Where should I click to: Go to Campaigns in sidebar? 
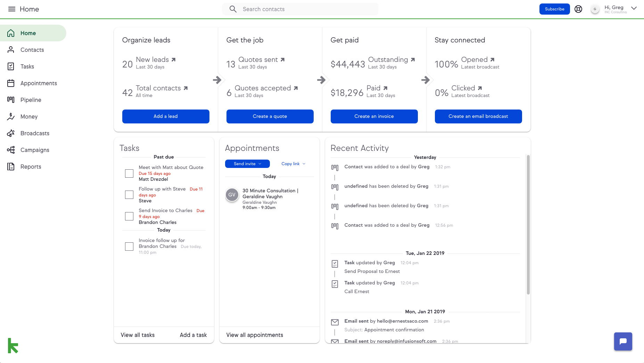point(35,150)
